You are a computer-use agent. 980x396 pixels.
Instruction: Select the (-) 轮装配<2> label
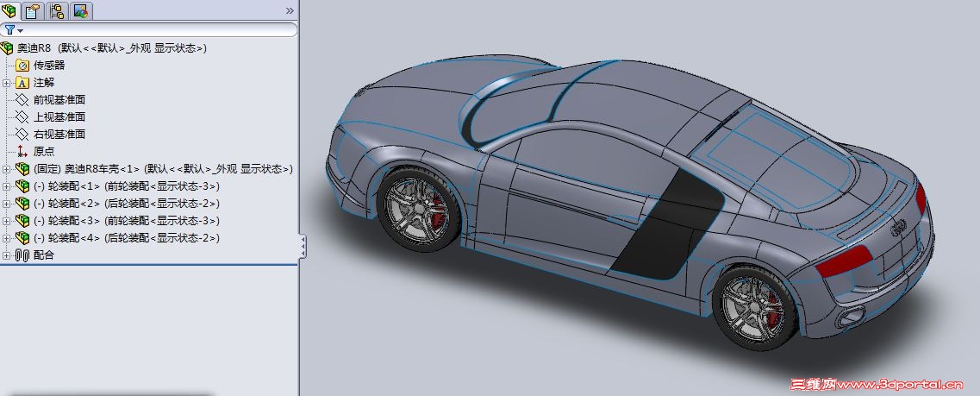126,204
